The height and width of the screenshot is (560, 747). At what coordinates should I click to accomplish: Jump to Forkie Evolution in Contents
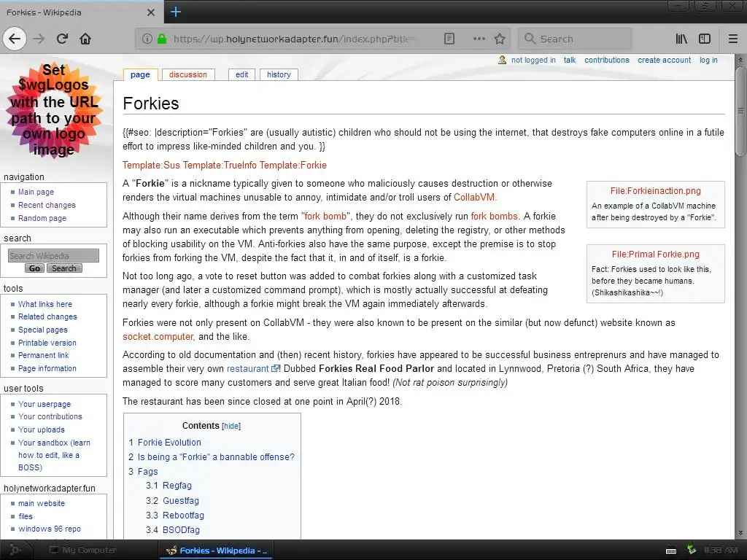(169, 443)
